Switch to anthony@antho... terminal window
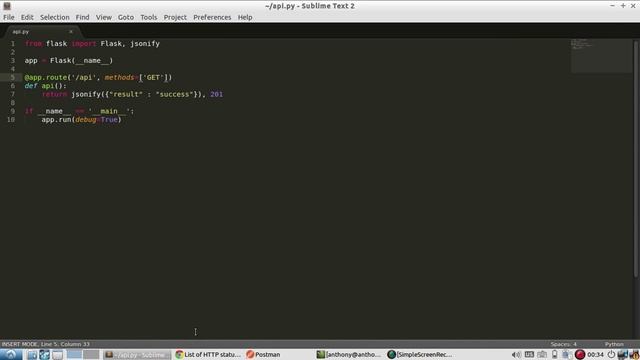The height and width of the screenshot is (360, 640). tap(350, 355)
